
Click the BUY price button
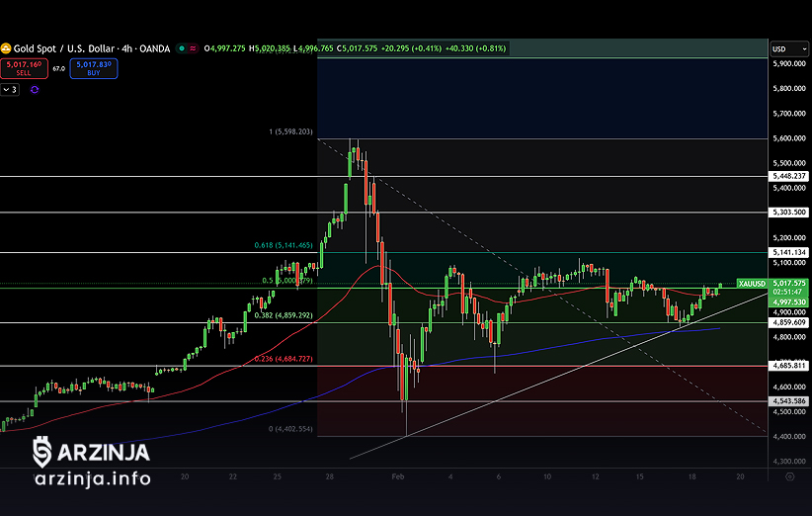click(93, 68)
